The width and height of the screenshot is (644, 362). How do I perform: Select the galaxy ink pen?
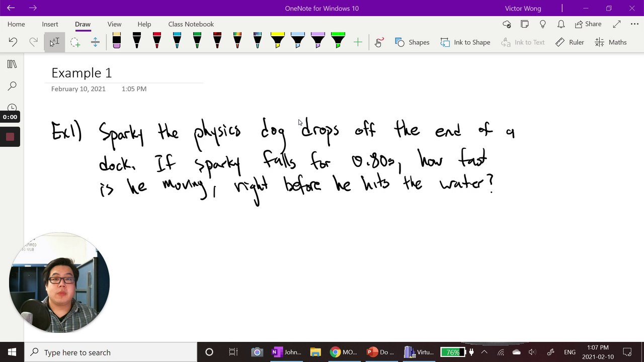click(258, 41)
